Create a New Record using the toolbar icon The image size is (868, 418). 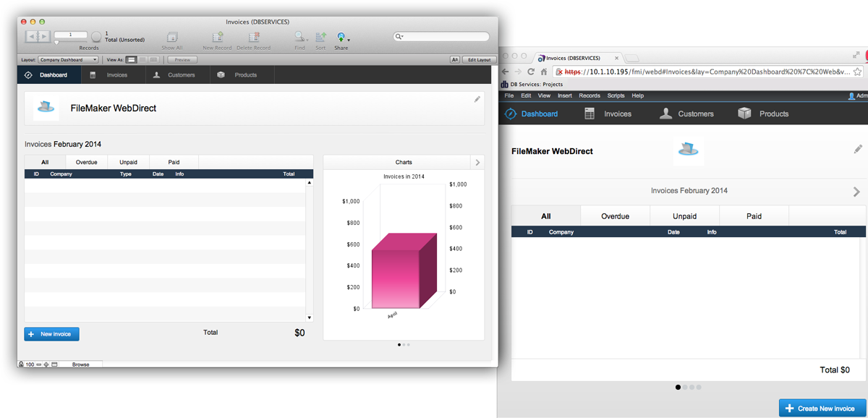click(x=217, y=36)
